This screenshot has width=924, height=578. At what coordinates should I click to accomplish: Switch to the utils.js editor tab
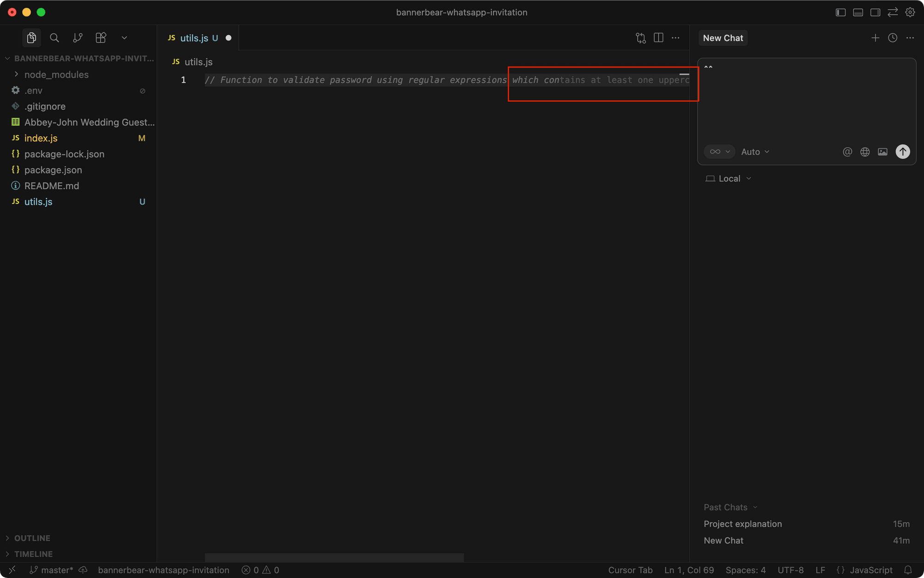point(194,38)
